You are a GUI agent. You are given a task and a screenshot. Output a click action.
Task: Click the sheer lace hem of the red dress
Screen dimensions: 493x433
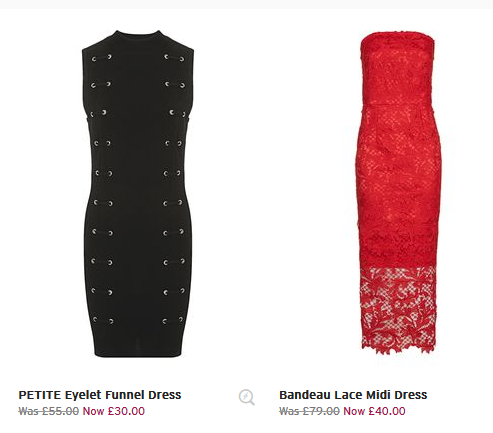pyautogui.click(x=399, y=309)
